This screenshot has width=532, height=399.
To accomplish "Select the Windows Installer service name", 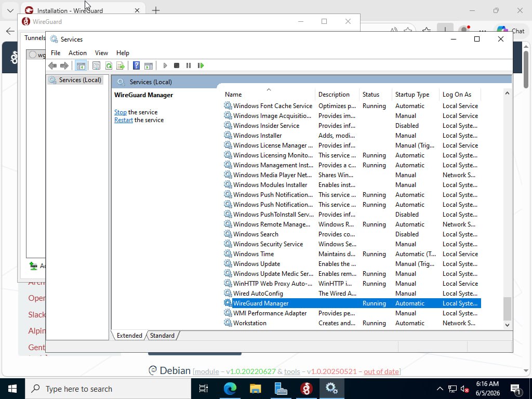I will [x=257, y=136].
